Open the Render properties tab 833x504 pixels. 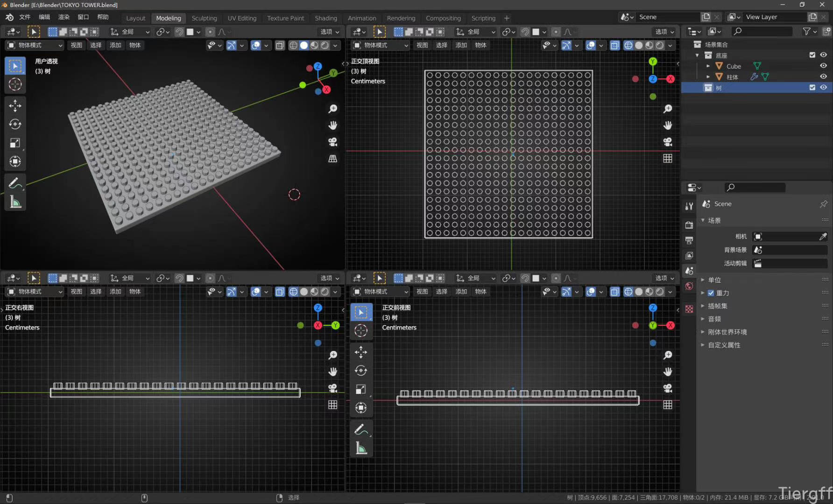click(689, 225)
